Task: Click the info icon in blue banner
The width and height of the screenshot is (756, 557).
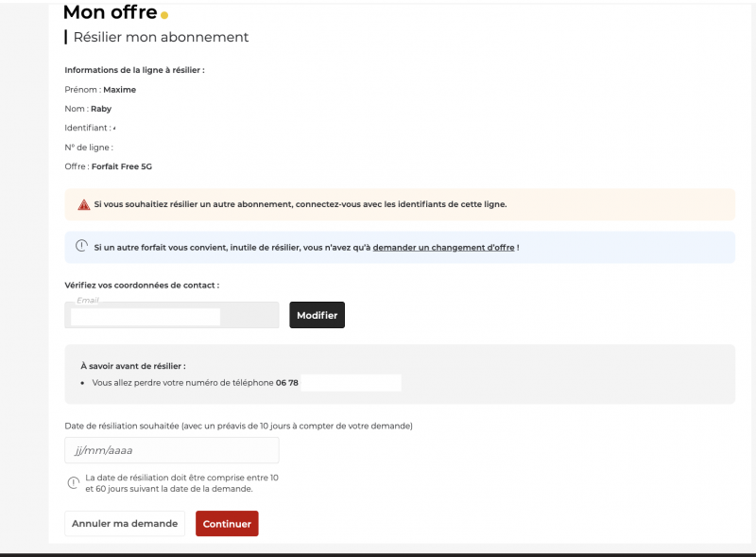Action: (81, 247)
